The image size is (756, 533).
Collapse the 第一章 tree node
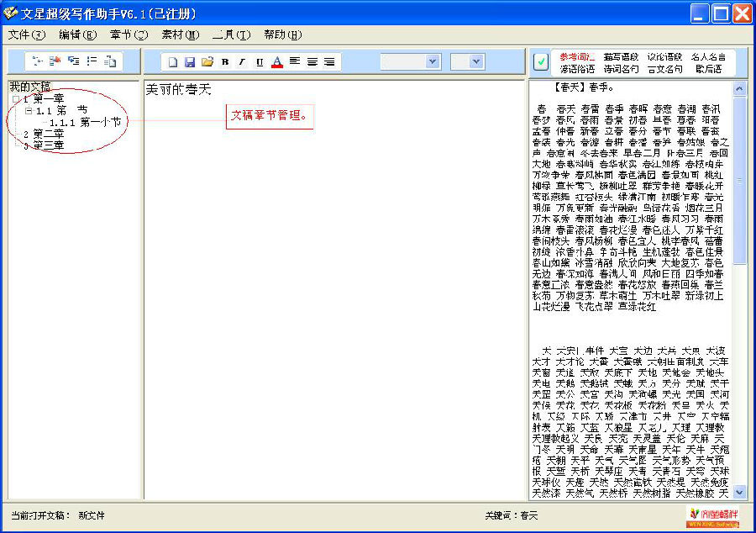(x=16, y=99)
